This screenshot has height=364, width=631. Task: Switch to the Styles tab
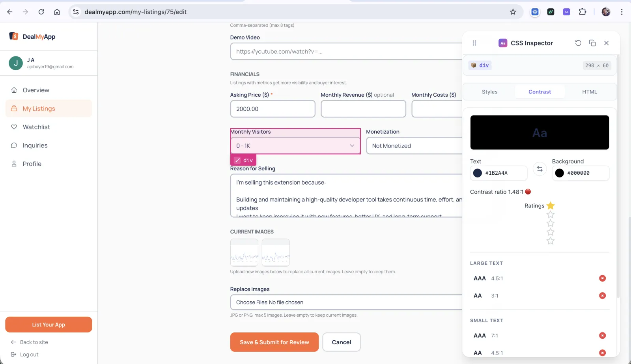pyautogui.click(x=489, y=91)
